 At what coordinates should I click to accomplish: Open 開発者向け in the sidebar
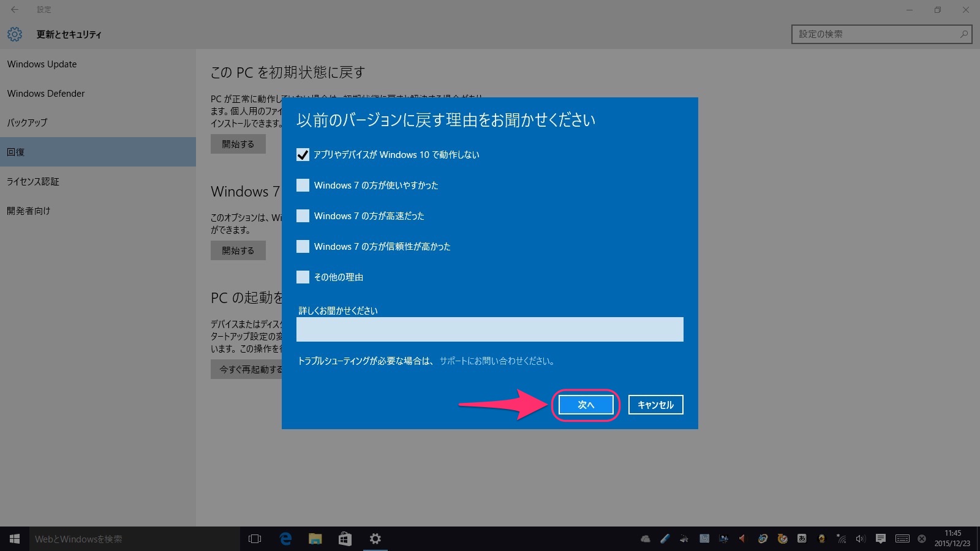click(98, 211)
